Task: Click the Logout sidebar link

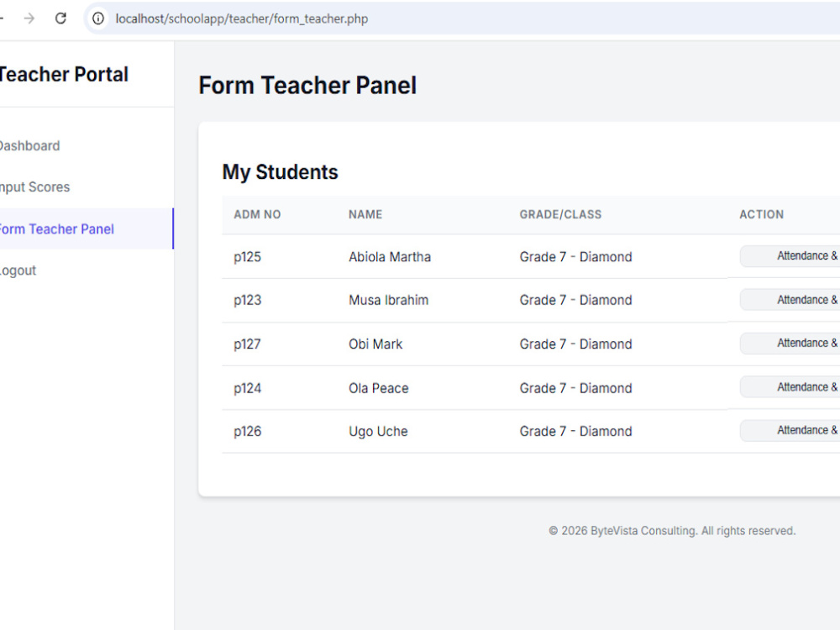Action: 18,270
